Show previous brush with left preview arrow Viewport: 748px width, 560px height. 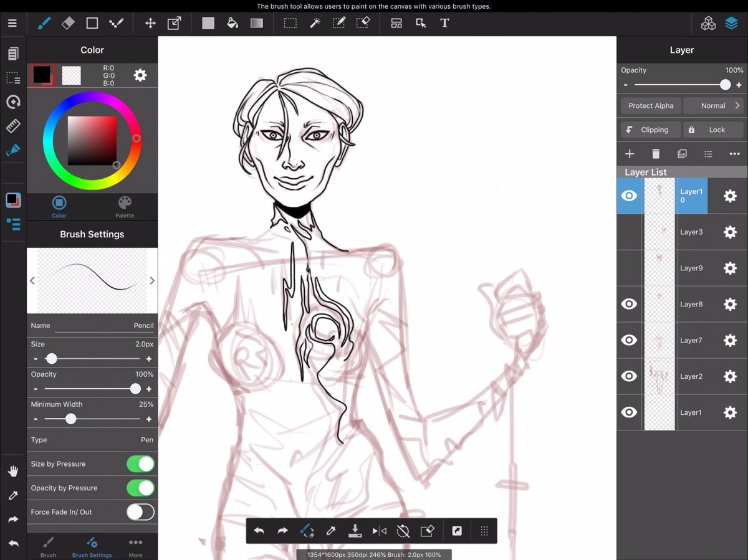pos(32,281)
